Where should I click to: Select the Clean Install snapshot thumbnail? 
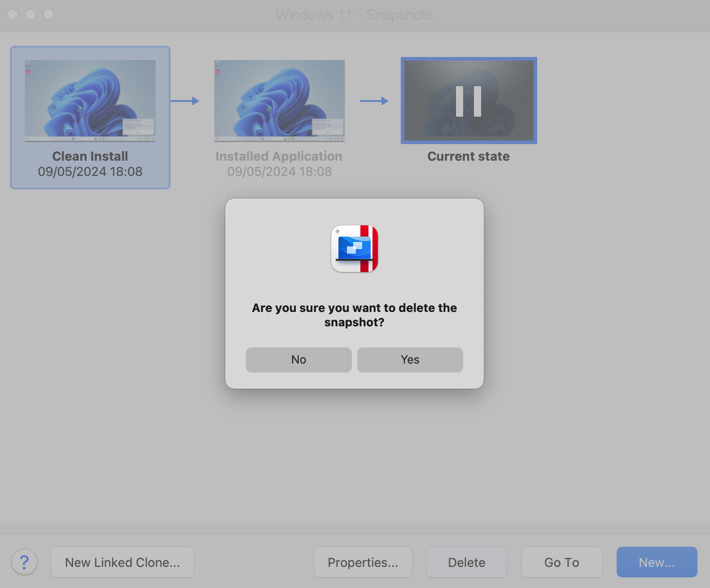[90, 101]
